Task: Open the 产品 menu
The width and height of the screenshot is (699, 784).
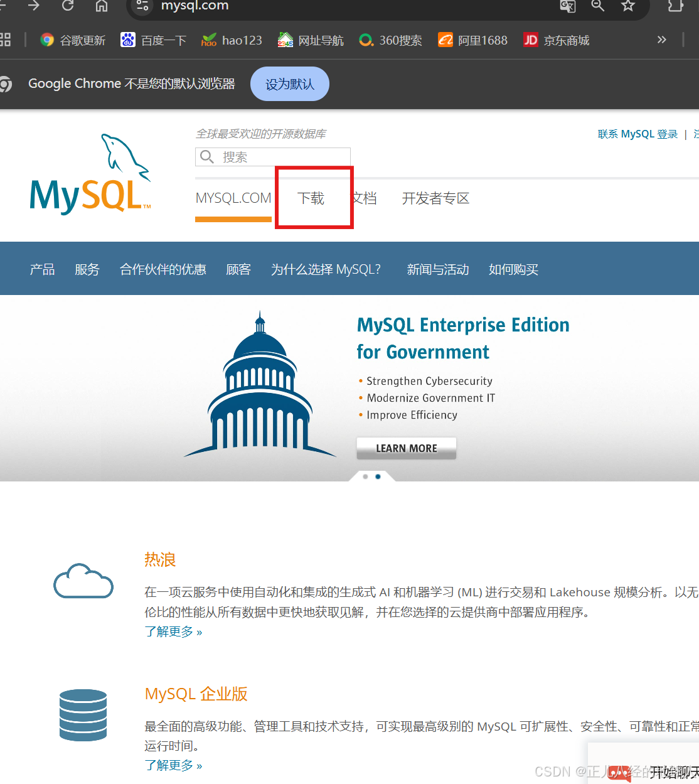Action: click(x=43, y=269)
